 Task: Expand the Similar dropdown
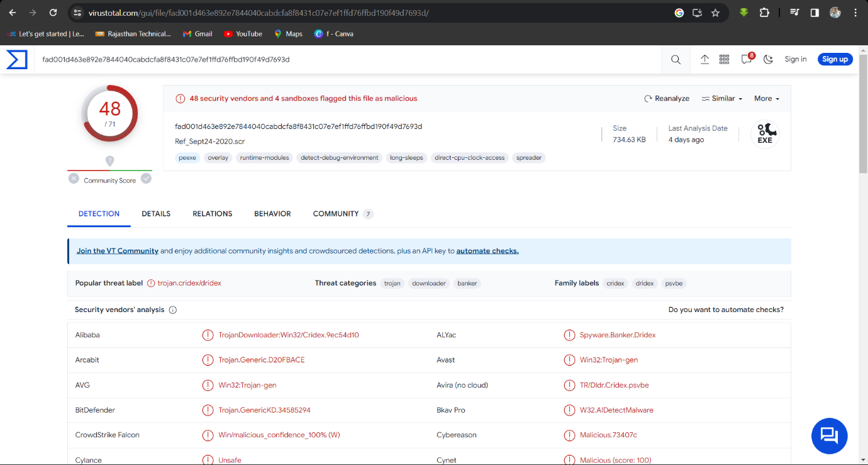[x=722, y=99]
